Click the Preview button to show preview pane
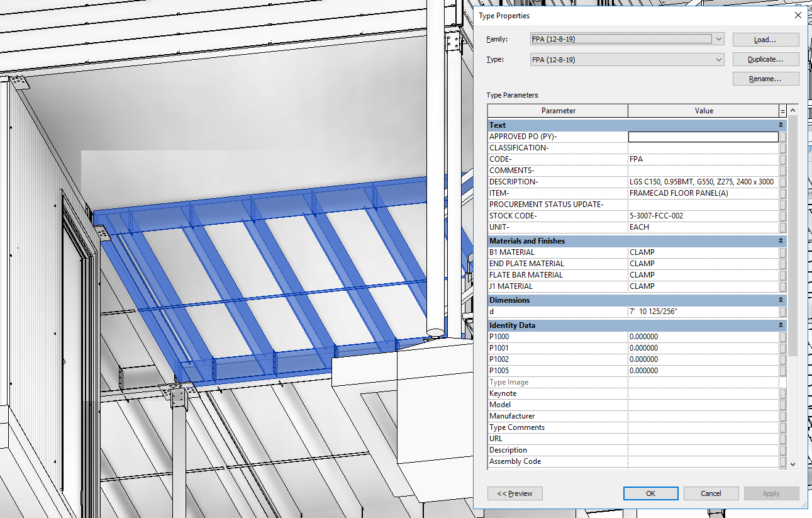 tap(514, 493)
